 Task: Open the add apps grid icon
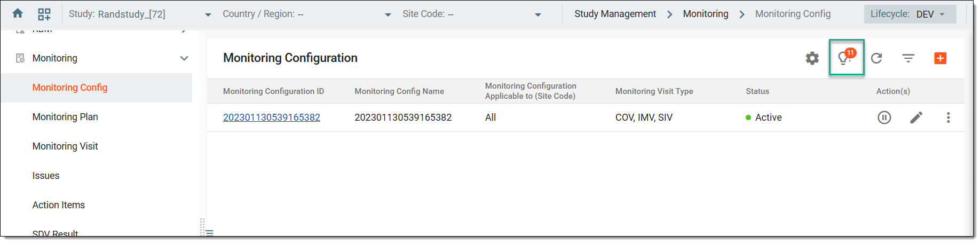(x=44, y=14)
